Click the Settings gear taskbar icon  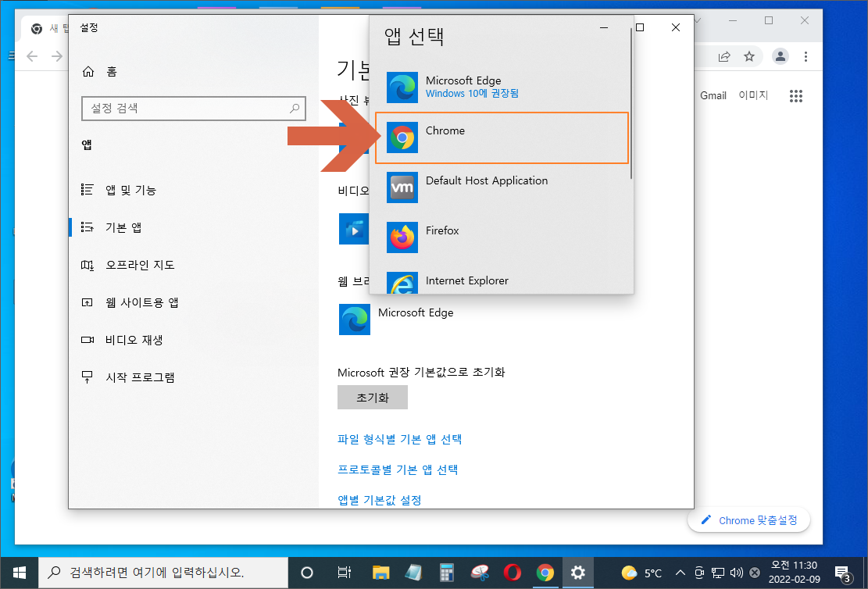(x=578, y=573)
